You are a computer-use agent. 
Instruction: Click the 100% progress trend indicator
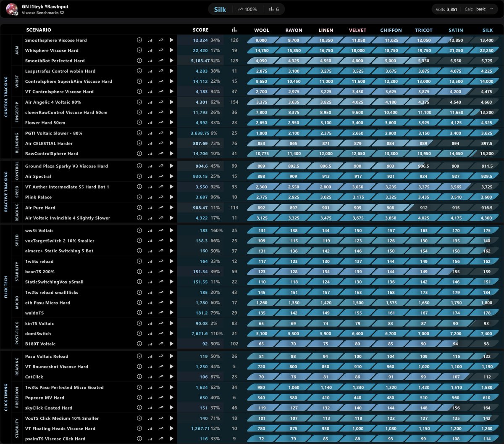(247, 9)
